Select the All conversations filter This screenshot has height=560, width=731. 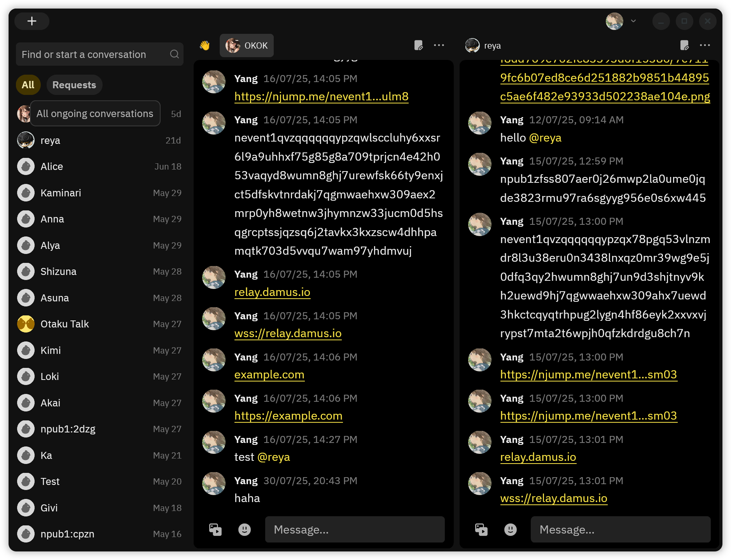(28, 85)
